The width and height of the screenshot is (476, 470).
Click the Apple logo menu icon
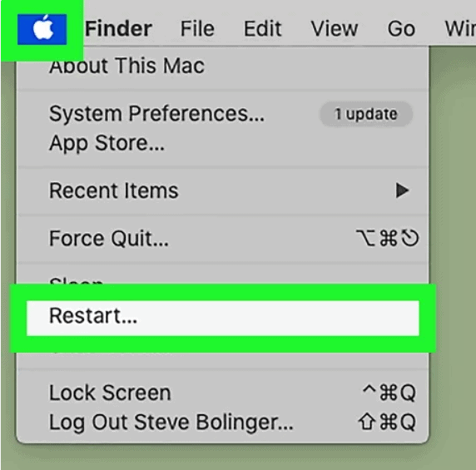click(42, 29)
